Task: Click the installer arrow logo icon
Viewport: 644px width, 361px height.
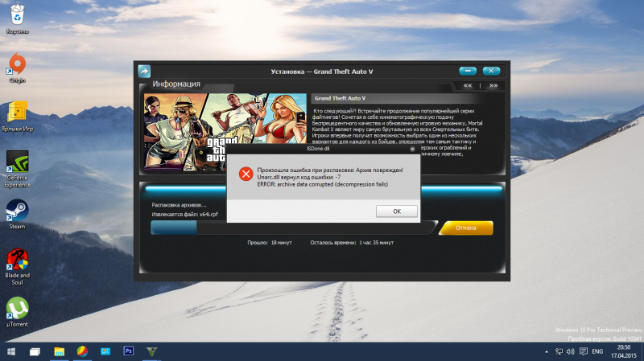Action: [x=145, y=72]
